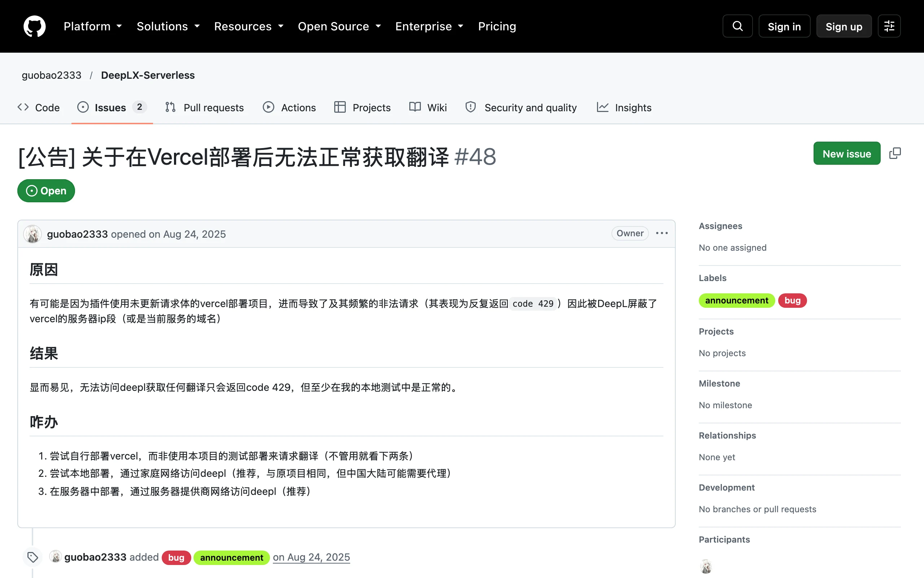Click 'None yet' under Relationships

pyautogui.click(x=717, y=457)
